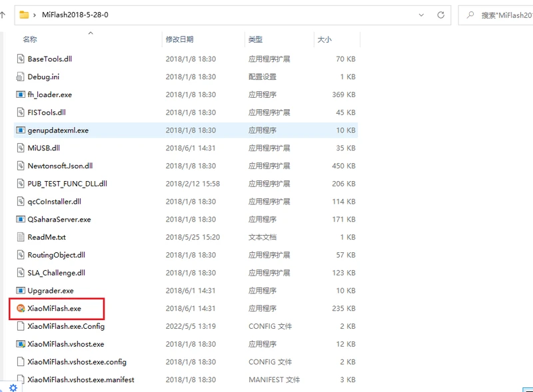Select the BaseTools.dll file name

point(49,59)
